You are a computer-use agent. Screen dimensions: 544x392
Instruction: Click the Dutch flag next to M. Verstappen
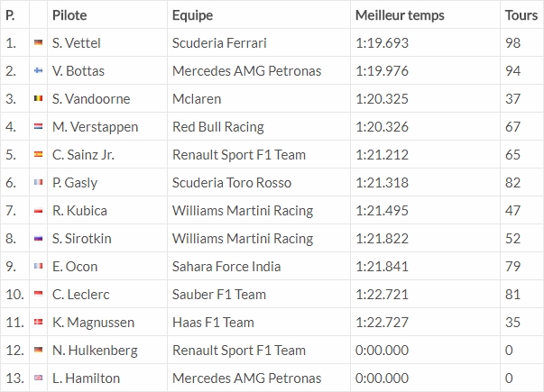click(38, 127)
